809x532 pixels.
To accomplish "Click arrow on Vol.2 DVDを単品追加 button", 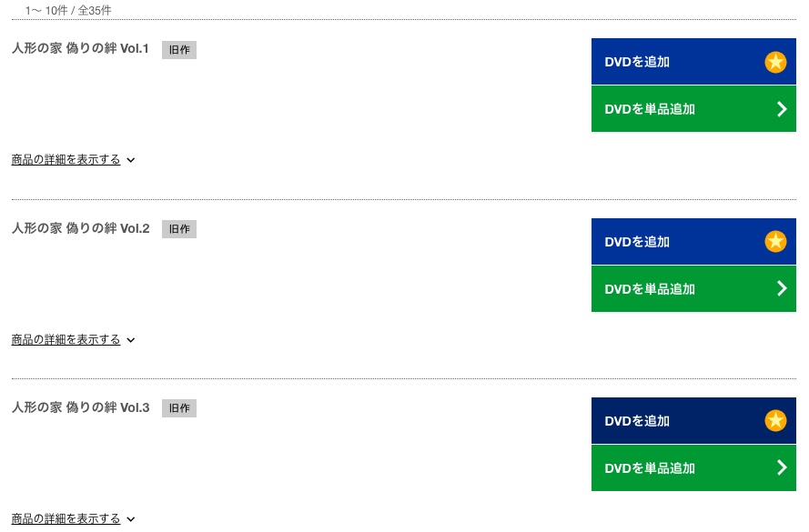I will pos(783,288).
